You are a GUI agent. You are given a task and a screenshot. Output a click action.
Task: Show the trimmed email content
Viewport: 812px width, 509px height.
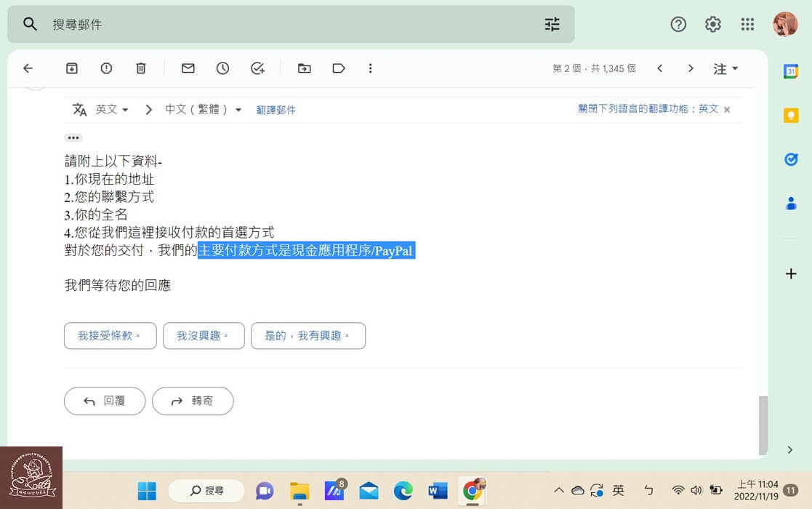(73, 137)
